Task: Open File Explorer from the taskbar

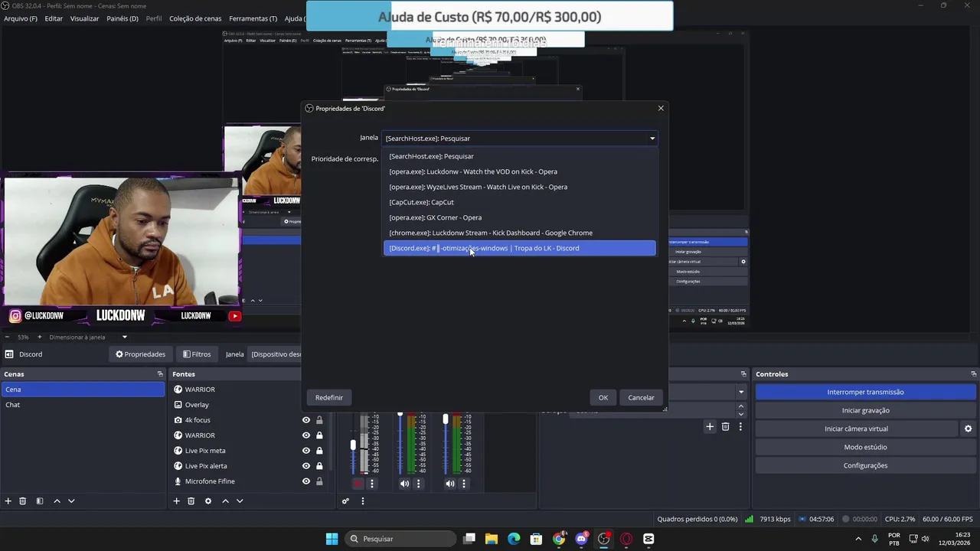Action: click(x=492, y=539)
